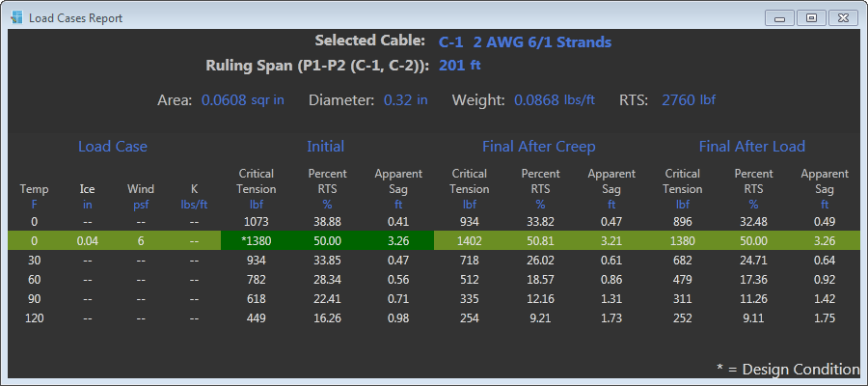The width and height of the screenshot is (868, 386).
Task: Maximize the Load Cases Report window
Action: click(x=809, y=17)
